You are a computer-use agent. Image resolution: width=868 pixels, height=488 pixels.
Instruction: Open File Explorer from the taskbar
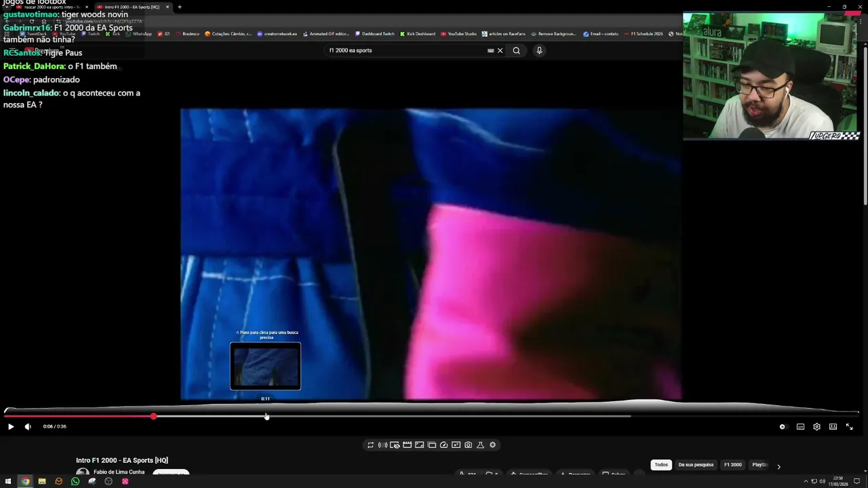coord(42,481)
